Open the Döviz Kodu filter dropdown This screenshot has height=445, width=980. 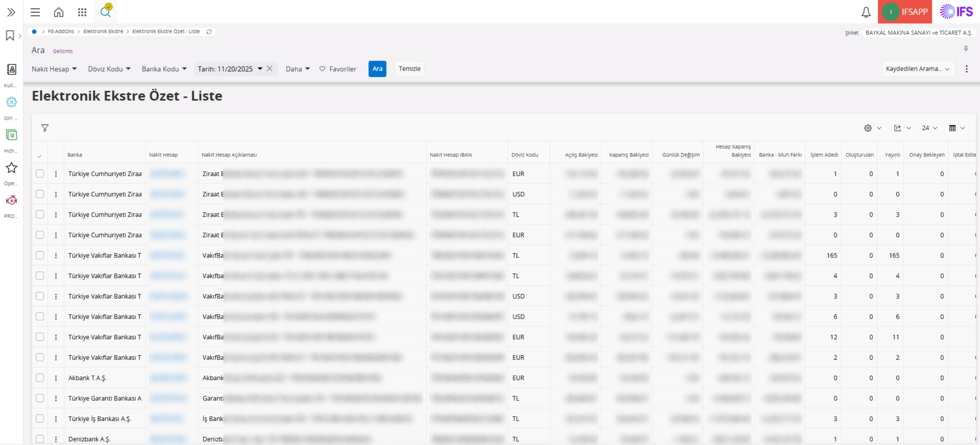pyautogui.click(x=109, y=69)
